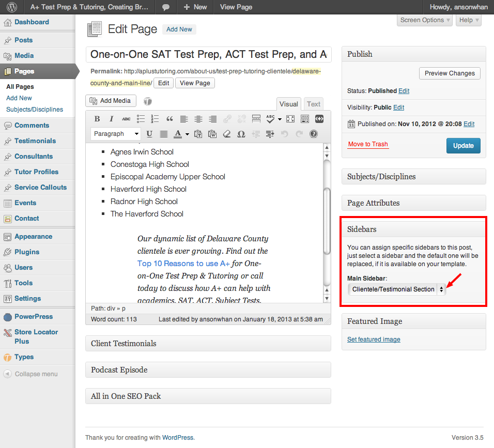Apply Italic formatting in the editor toolbar
Screen dimensions: 494x448
pos(111,119)
